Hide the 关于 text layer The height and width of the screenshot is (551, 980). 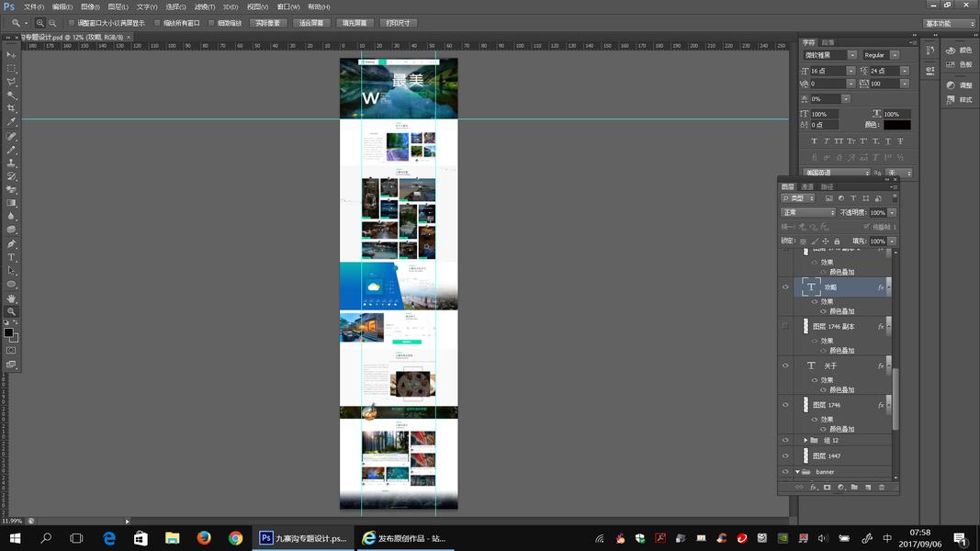785,366
